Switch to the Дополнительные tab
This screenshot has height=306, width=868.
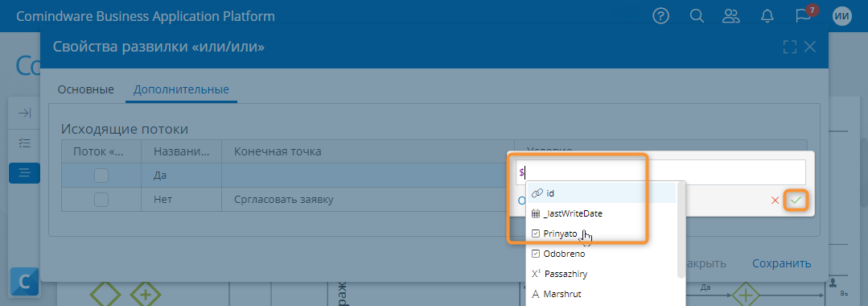click(181, 89)
